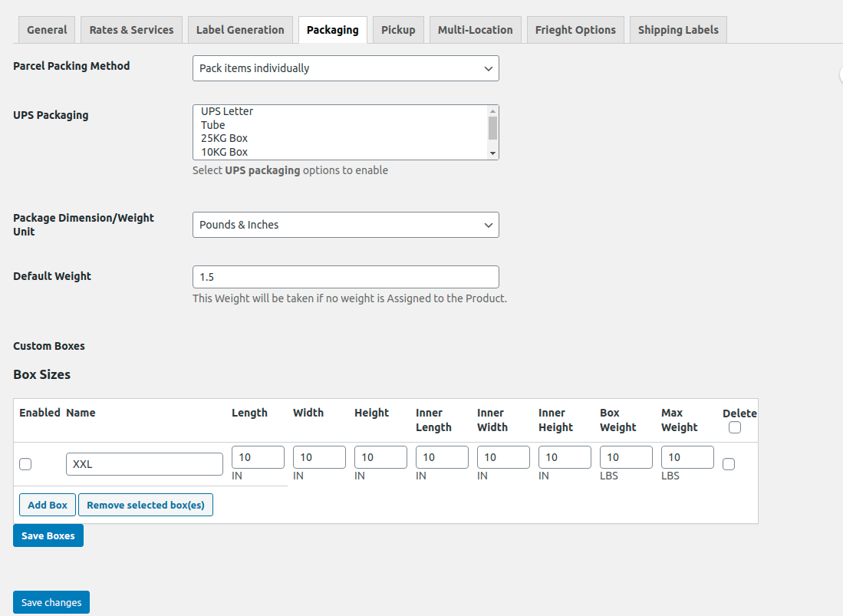Go to the Label Generation tab
This screenshot has height=616, width=843.
click(240, 30)
